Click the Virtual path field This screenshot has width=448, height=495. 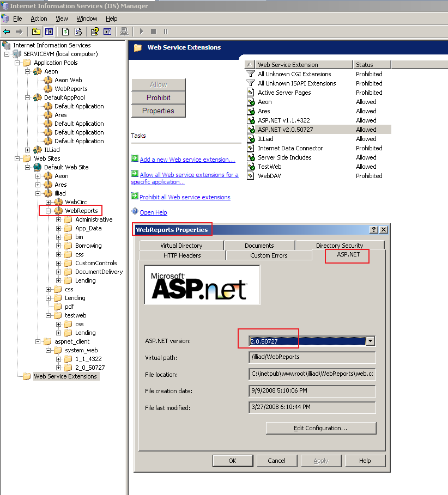(312, 357)
